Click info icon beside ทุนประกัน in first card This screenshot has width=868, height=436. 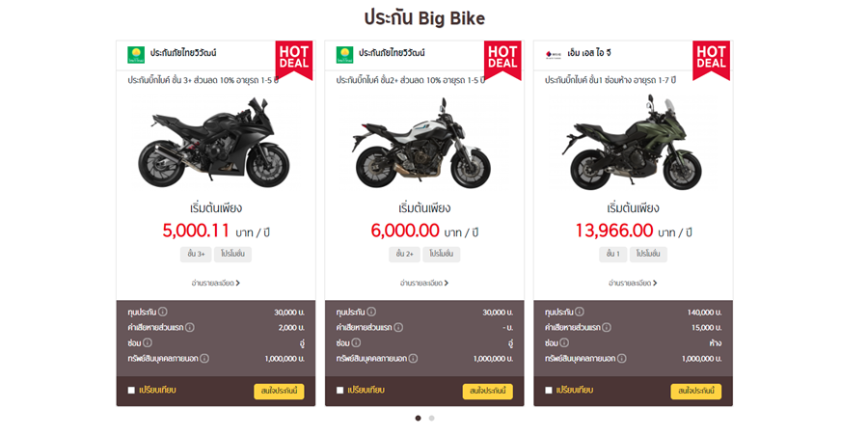point(163,312)
